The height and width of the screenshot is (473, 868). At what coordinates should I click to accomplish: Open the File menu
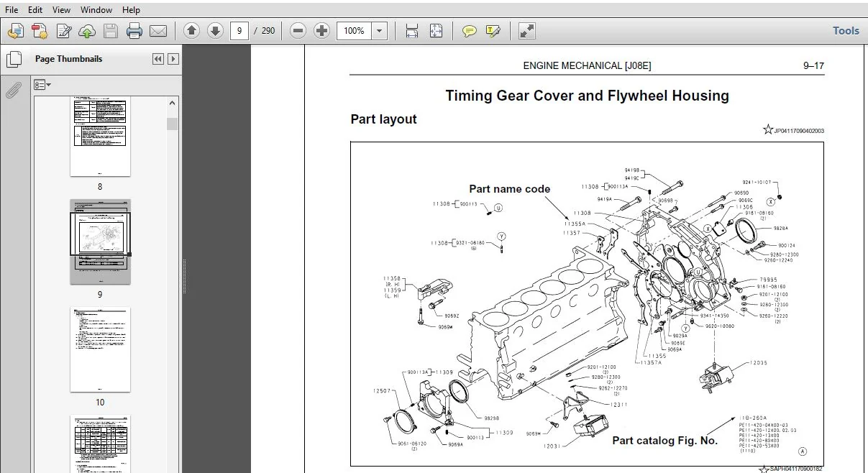point(12,10)
